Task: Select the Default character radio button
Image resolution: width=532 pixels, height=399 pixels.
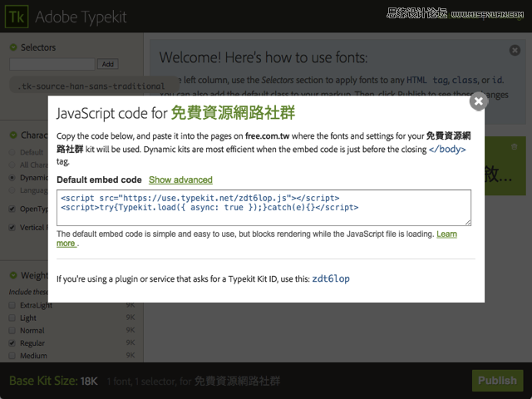Action: [x=12, y=152]
